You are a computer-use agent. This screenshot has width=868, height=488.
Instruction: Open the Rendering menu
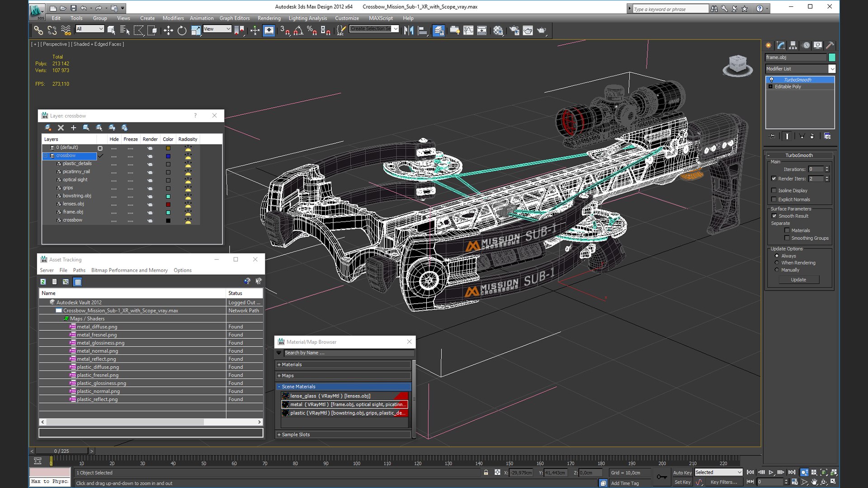pyautogui.click(x=269, y=18)
